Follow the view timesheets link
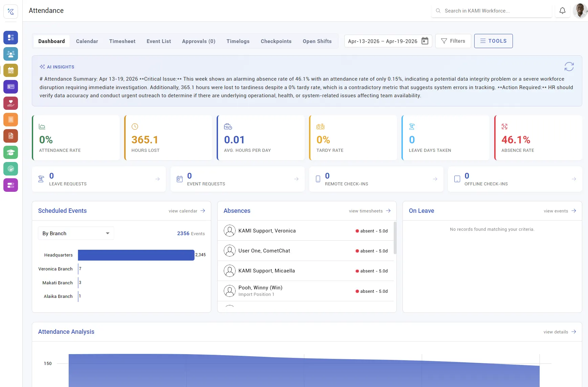588x387 pixels. (x=370, y=211)
